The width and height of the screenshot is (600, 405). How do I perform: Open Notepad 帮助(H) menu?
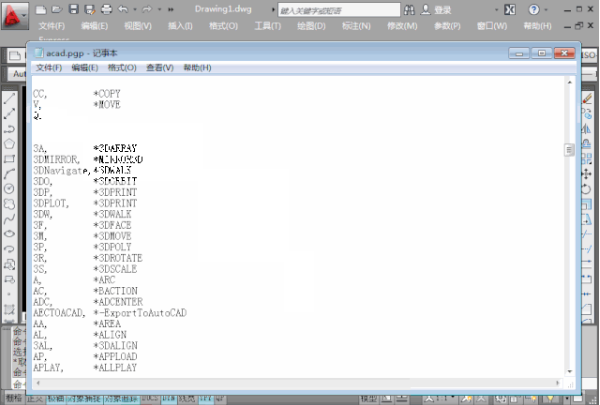coord(197,68)
